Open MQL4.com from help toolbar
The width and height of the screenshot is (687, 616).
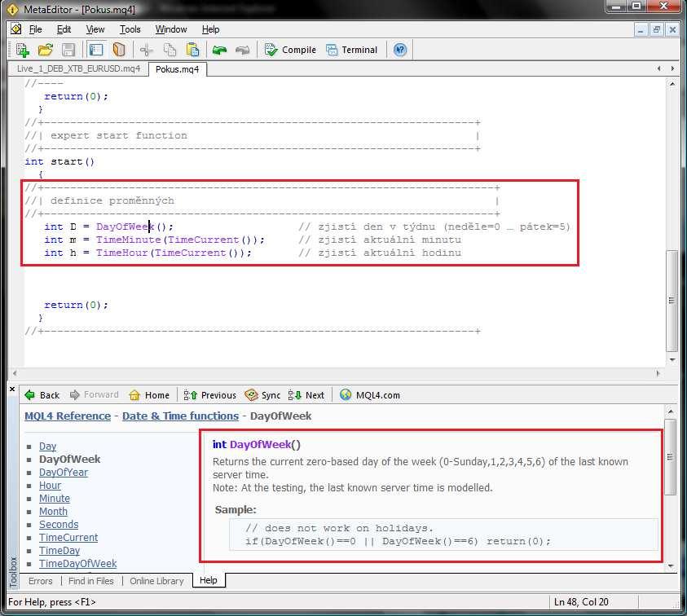370,394
